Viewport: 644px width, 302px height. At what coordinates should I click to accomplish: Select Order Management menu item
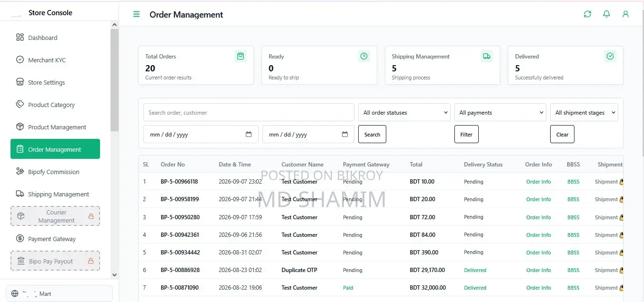(x=55, y=149)
